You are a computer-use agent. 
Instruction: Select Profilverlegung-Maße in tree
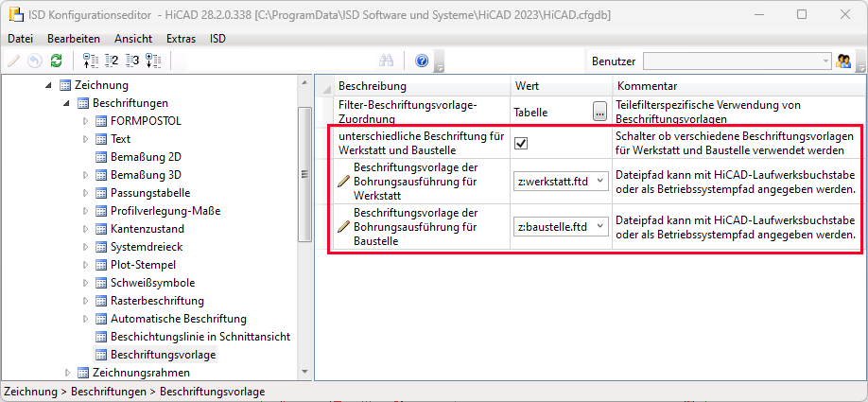click(166, 211)
